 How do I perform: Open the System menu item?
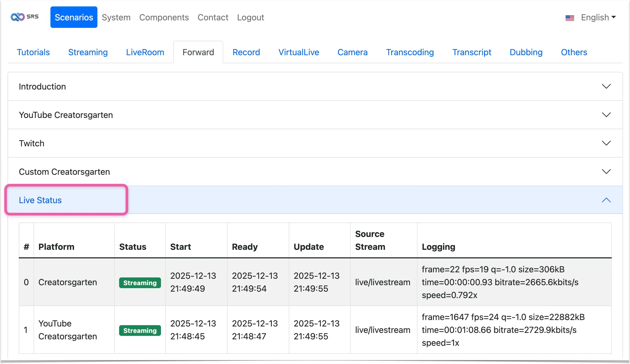[116, 17]
